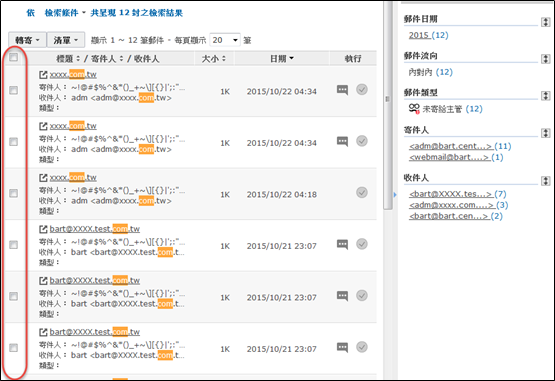This screenshot has height=381, width=555.
Task: Filter by 內對內 (12) mail direction
Action: coord(430,72)
